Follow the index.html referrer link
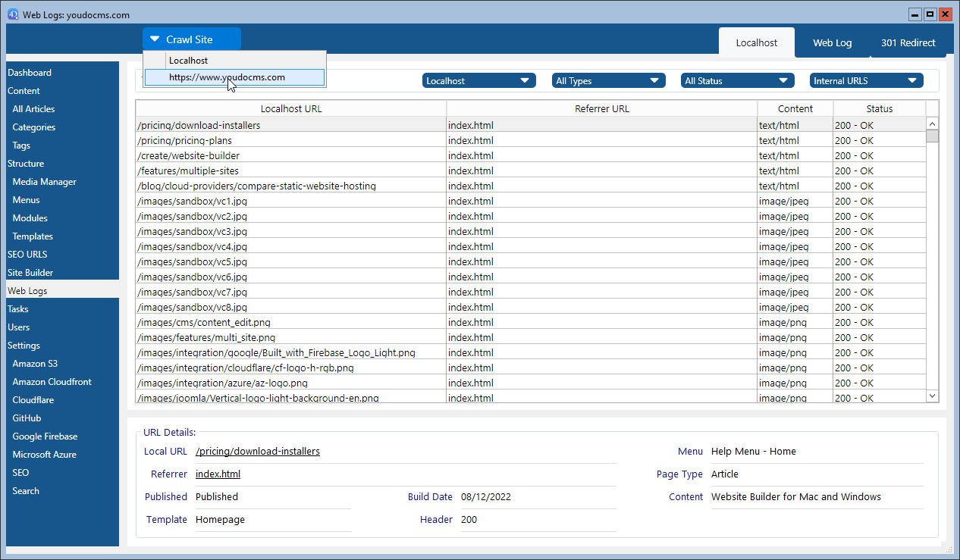960x560 pixels. point(218,474)
